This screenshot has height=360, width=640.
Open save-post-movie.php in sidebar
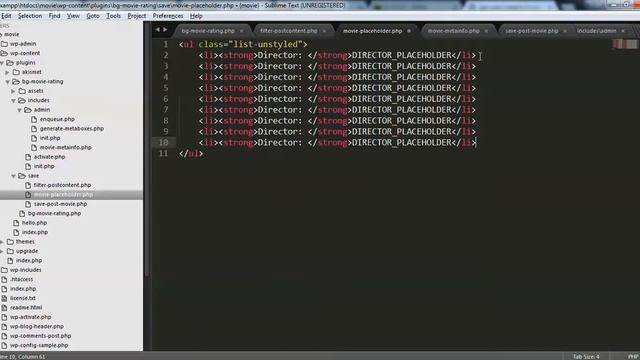(60, 204)
